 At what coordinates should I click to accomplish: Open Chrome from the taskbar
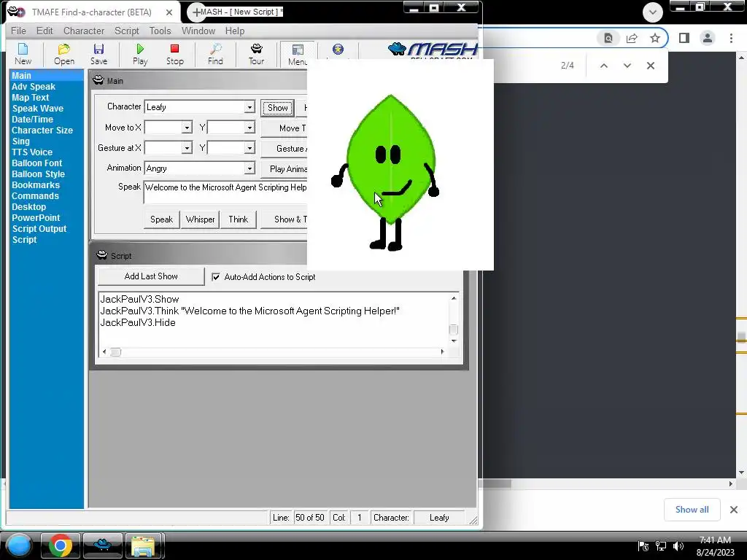point(61,545)
